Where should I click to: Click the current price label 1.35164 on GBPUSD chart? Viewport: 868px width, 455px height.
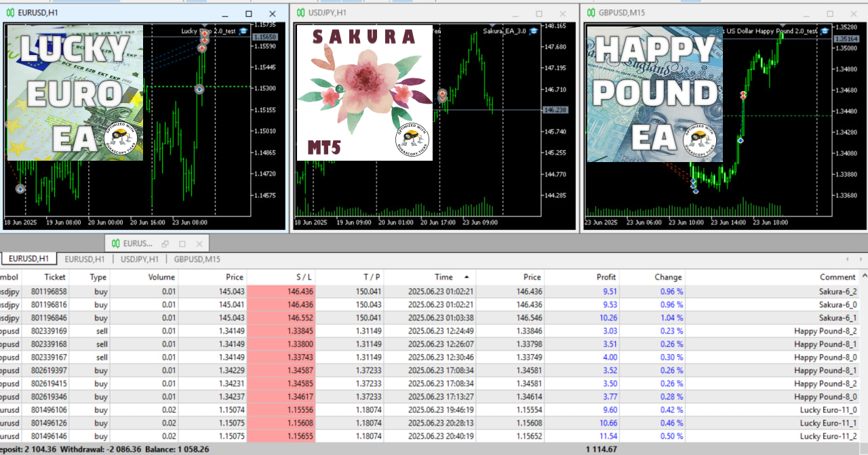[x=846, y=39]
